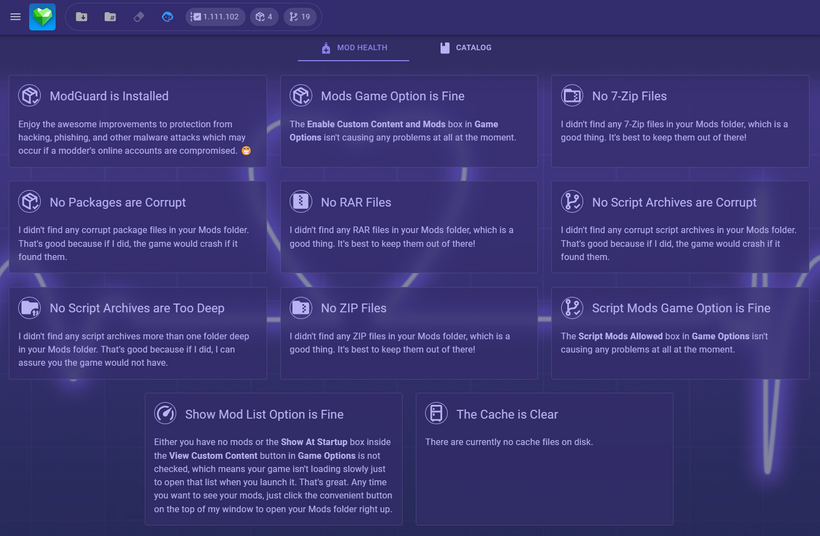Click the No RAR Files archive icon
The height and width of the screenshot is (536, 820).
(x=301, y=202)
